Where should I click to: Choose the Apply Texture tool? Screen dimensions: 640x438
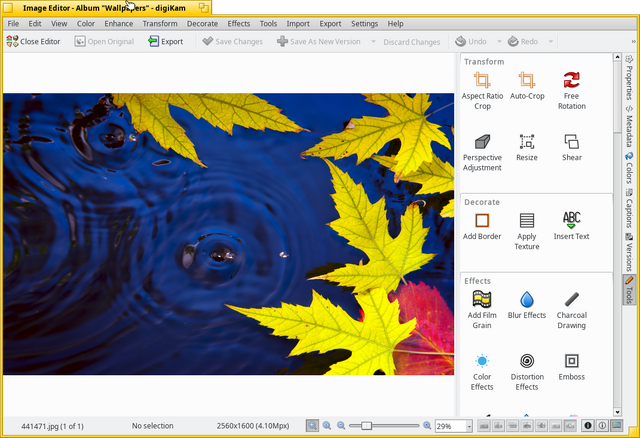(x=527, y=231)
